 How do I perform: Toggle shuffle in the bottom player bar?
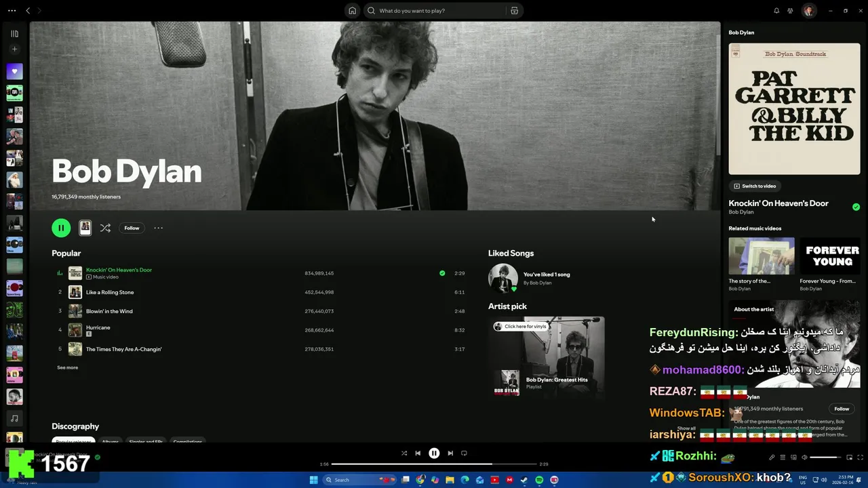coord(404,453)
